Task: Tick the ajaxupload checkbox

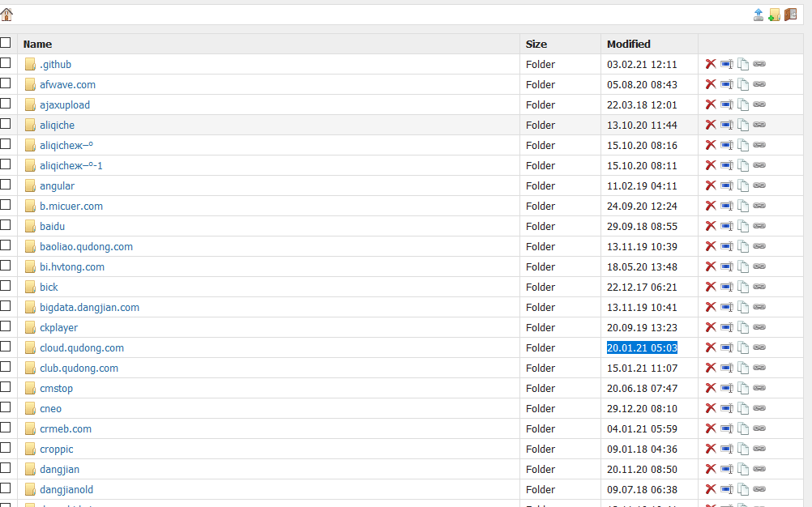Action: tap(5, 103)
